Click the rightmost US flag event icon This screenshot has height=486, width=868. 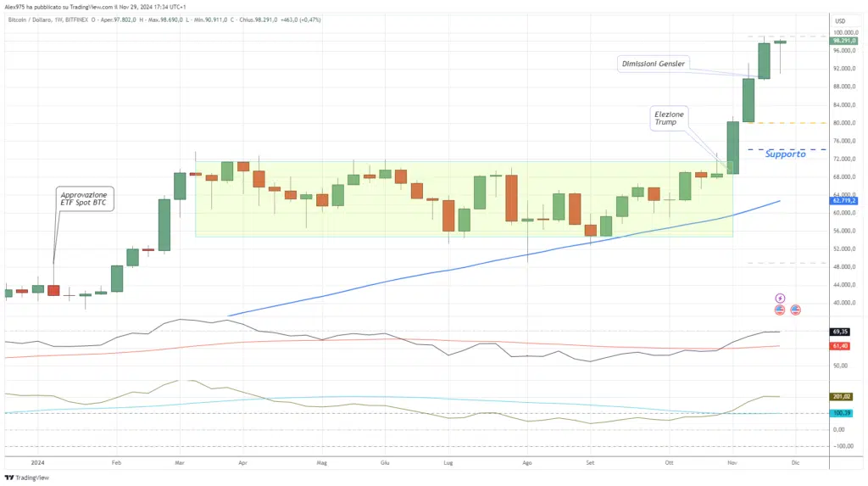795,310
